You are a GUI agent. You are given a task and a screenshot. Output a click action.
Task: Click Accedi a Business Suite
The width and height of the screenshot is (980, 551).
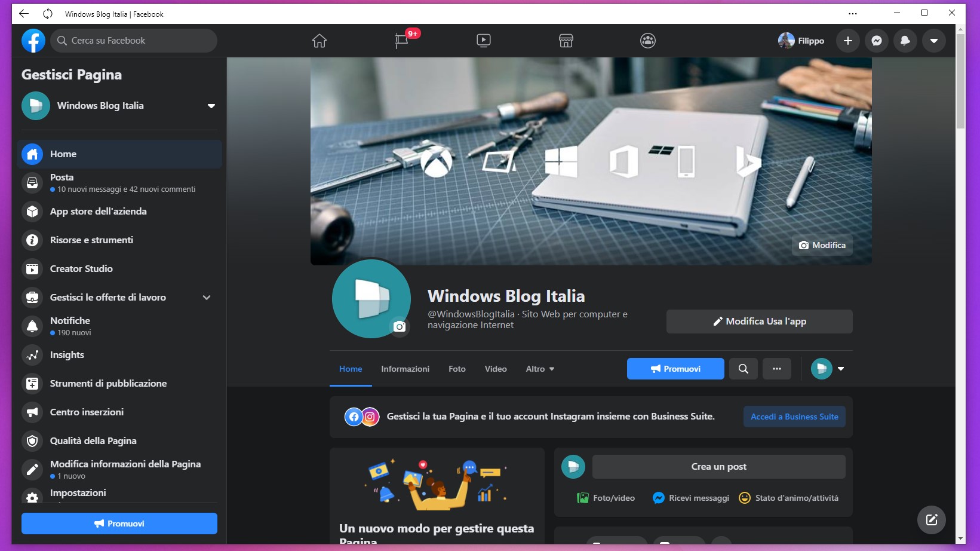pyautogui.click(x=794, y=417)
